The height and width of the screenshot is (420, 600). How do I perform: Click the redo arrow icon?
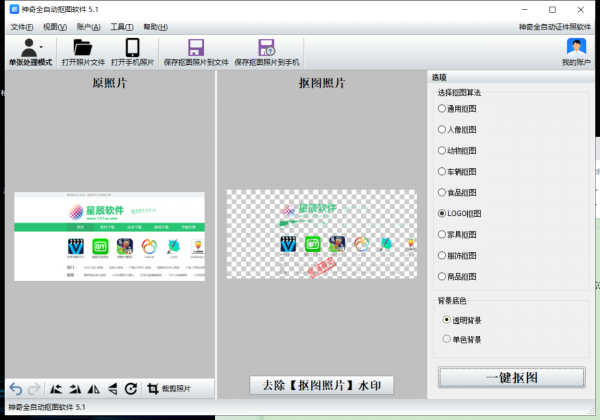tap(34, 389)
